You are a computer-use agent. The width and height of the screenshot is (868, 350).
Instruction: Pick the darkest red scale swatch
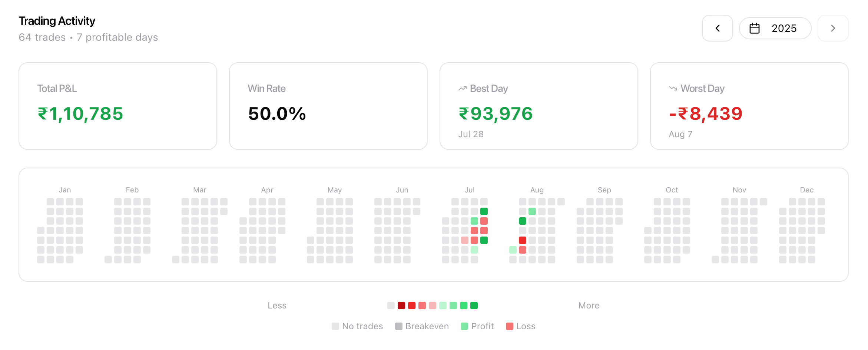401,306
